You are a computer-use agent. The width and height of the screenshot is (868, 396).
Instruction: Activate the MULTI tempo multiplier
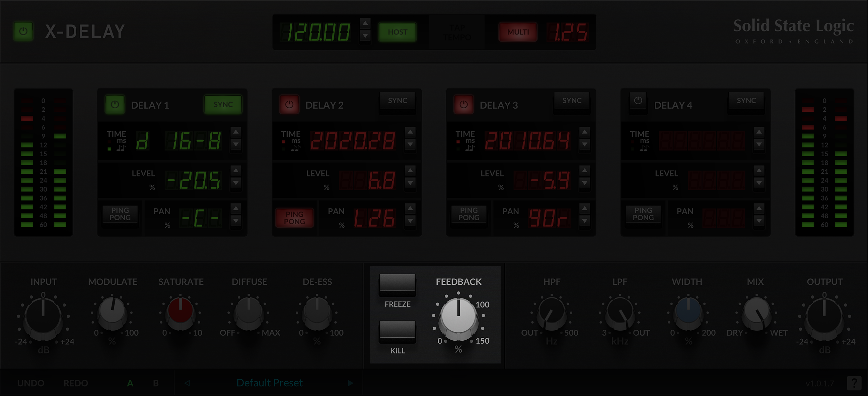click(518, 32)
